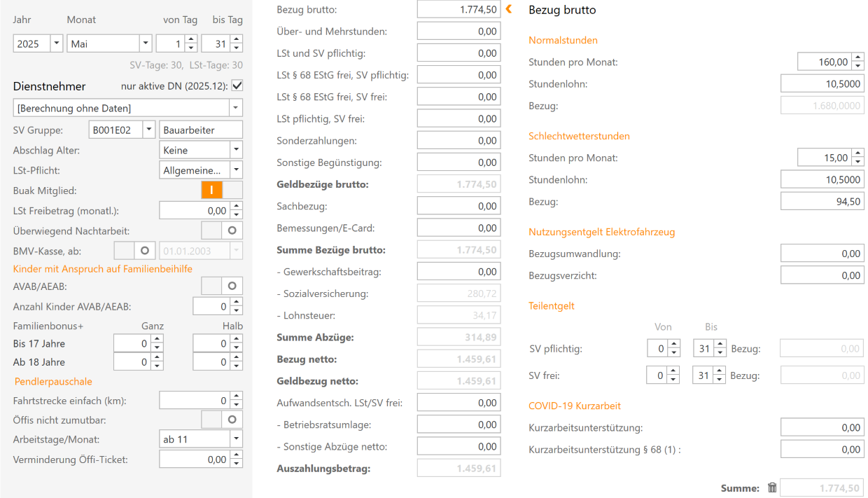This screenshot has width=868, height=498.
Task: Open the Abschlag Alter dropdown
Action: 236,149
